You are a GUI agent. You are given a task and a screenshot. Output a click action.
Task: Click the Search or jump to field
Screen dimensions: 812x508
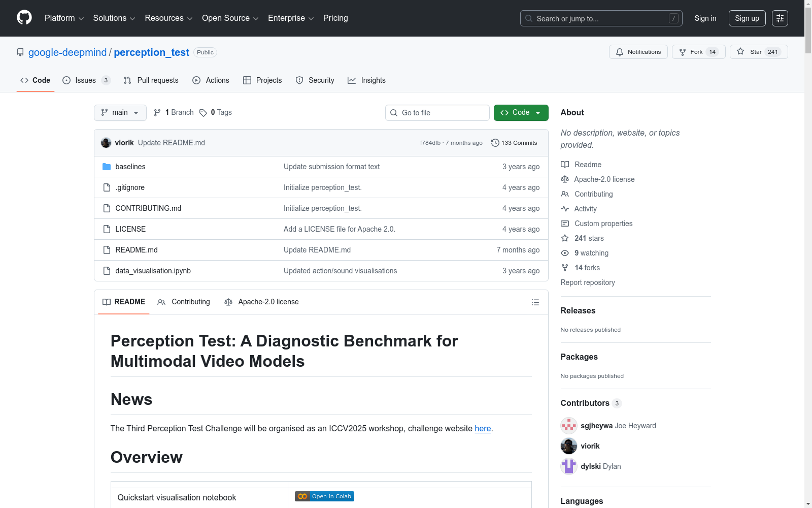(601, 18)
